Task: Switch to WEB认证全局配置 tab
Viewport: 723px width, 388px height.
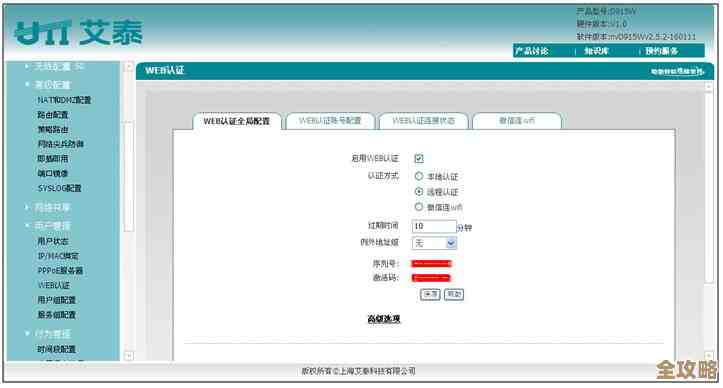Action: coord(237,121)
